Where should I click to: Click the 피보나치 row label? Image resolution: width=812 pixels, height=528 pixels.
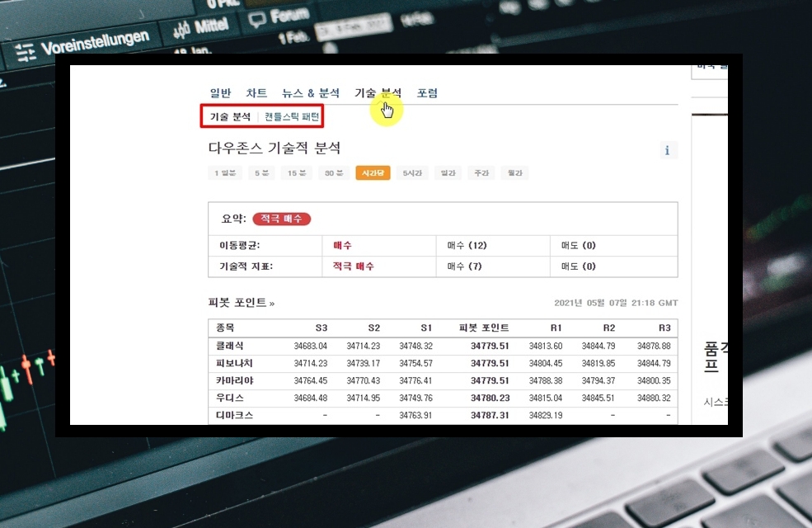(234, 363)
